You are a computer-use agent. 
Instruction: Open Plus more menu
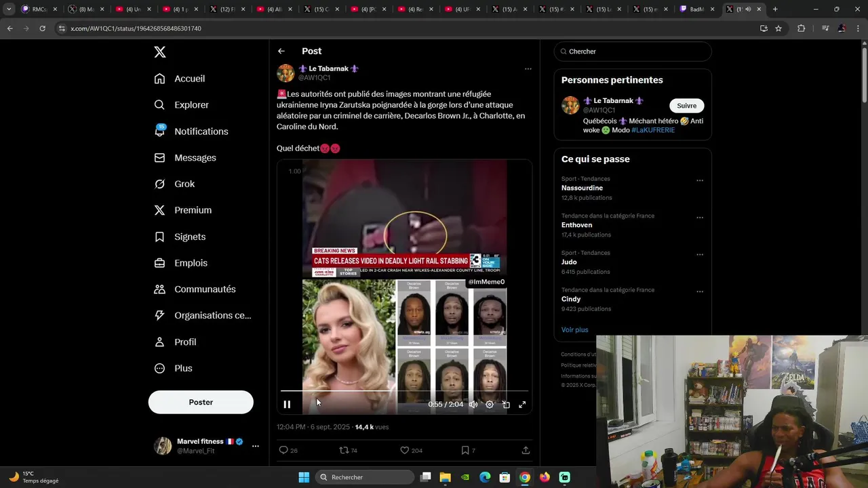[173, 369]
